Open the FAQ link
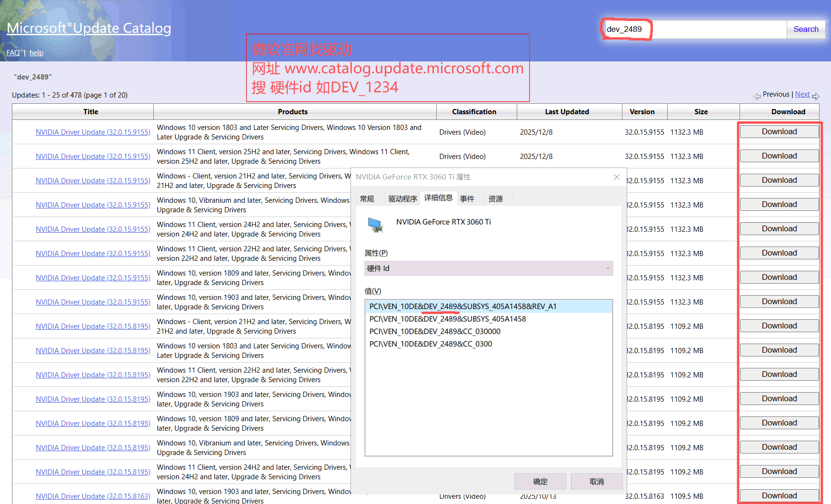Screen dimensions: 831x504 click(x=13, y=53)
